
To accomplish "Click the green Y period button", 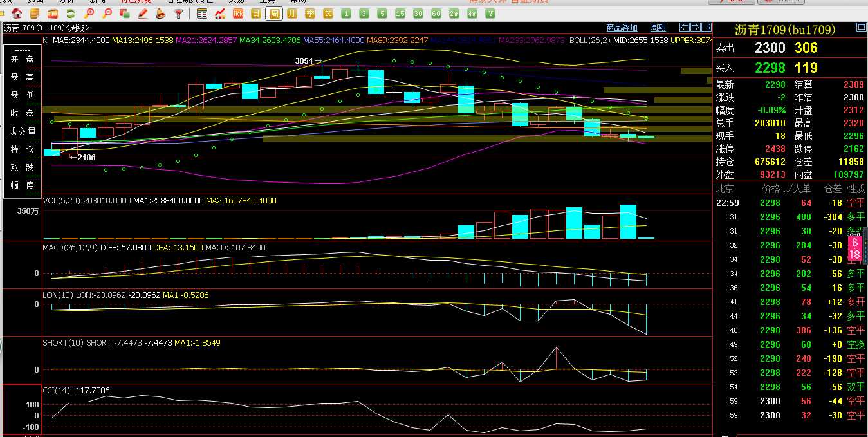I will [x=490, y=13].
